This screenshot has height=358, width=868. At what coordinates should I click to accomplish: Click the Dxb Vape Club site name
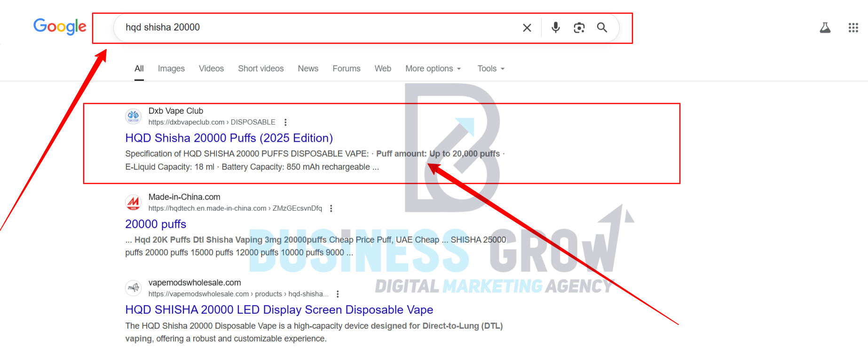tap(176, 111)
